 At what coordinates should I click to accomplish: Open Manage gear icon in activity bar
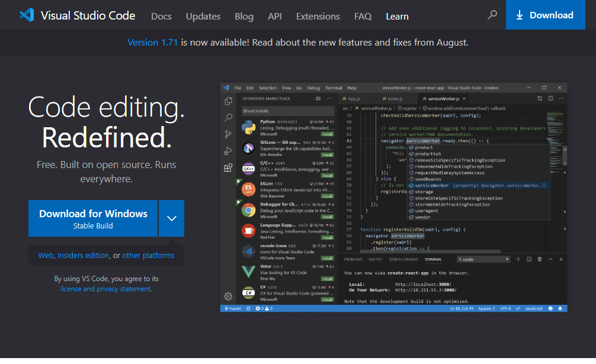pyautogui.click(x=228, y=297)
